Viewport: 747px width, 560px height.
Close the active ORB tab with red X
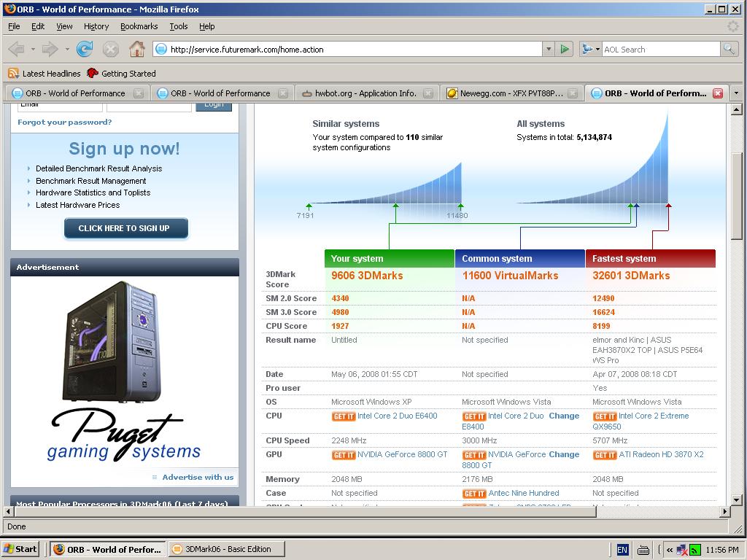(x=718, y=93)
